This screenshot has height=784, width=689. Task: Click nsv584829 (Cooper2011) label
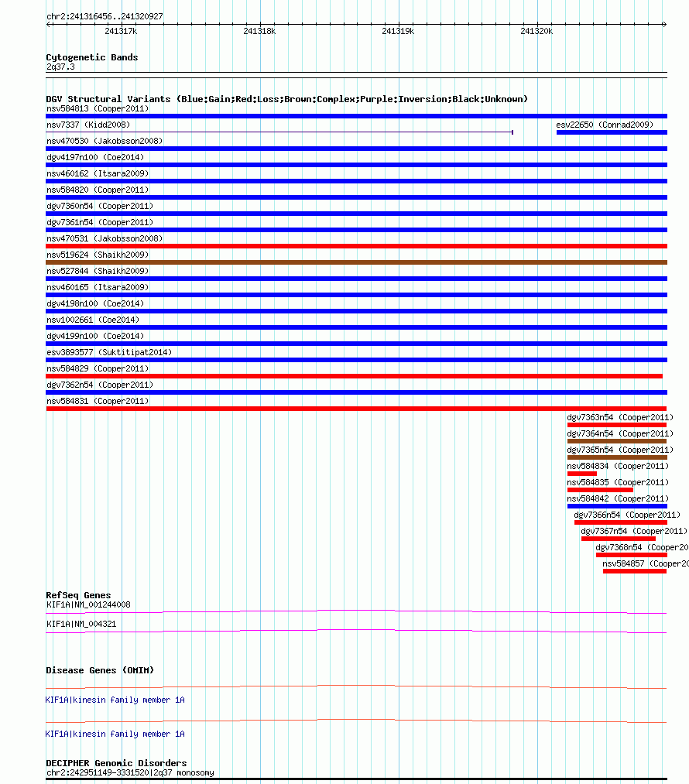98,368
